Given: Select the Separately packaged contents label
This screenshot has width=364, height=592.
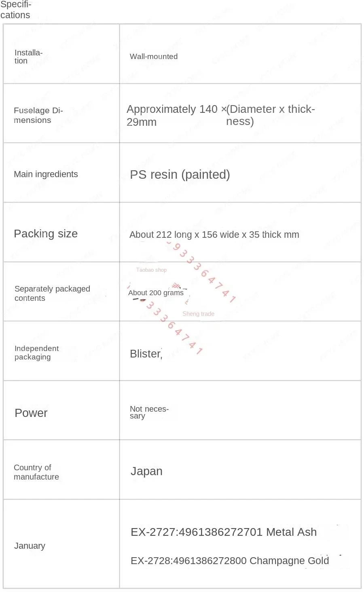Looking at the screenshot, I should click(x=52, y=293).
